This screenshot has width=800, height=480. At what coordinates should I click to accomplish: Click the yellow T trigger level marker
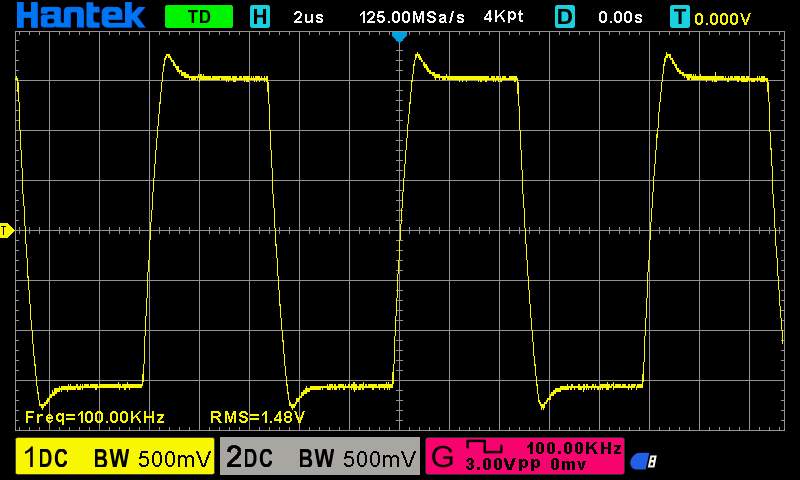tap(6, 231)
